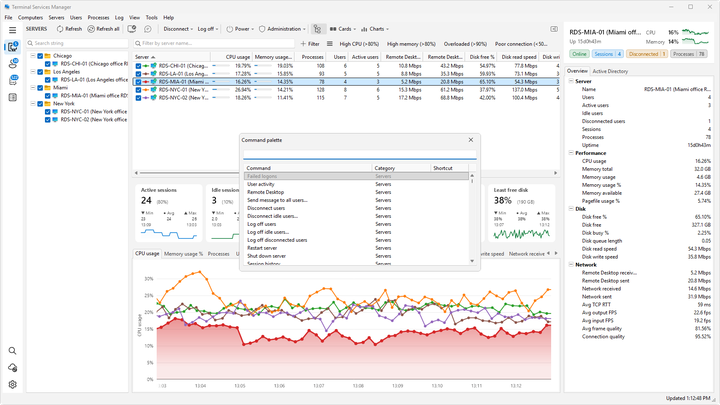720x405 pixels.
Task: Switch to the Active Directory tab
Action: [610, 71]
